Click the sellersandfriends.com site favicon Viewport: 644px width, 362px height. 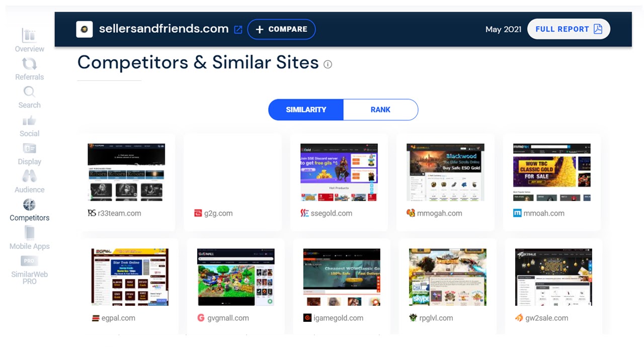85,29
